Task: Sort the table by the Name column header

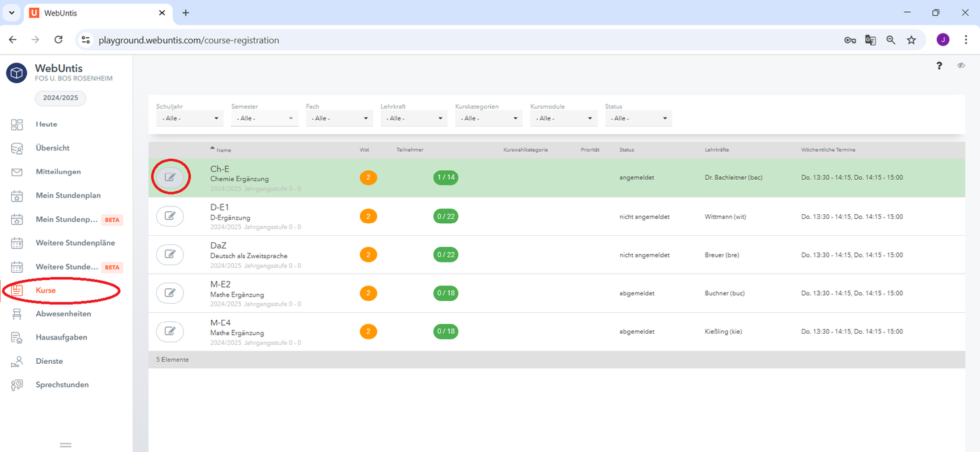Action: click(223, 150)
